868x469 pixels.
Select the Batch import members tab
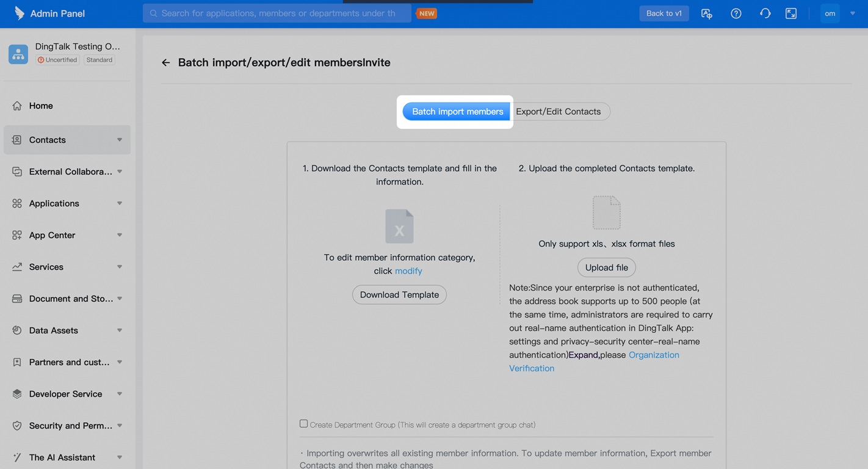click(x=457, y=111)
